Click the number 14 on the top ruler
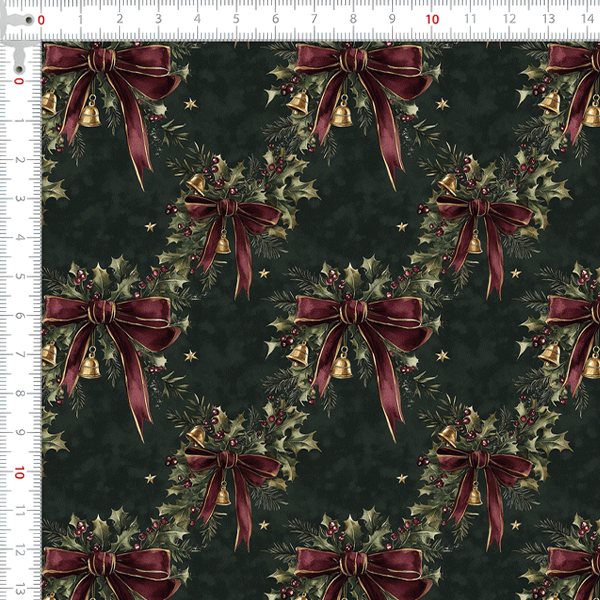The image size is (600, 600). [587, 18]
